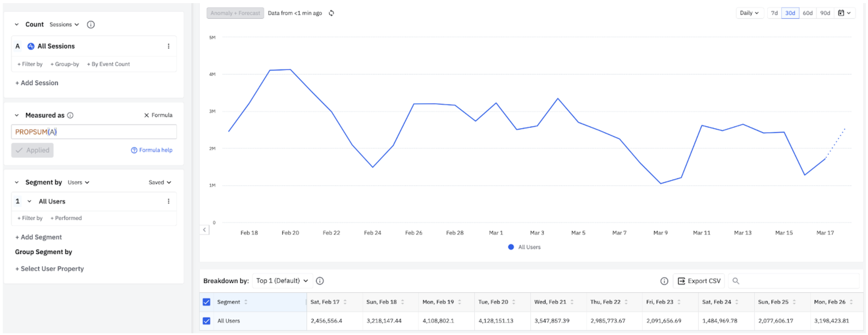
Task: Toggle the Segment header checkbox
Action: 206,302
